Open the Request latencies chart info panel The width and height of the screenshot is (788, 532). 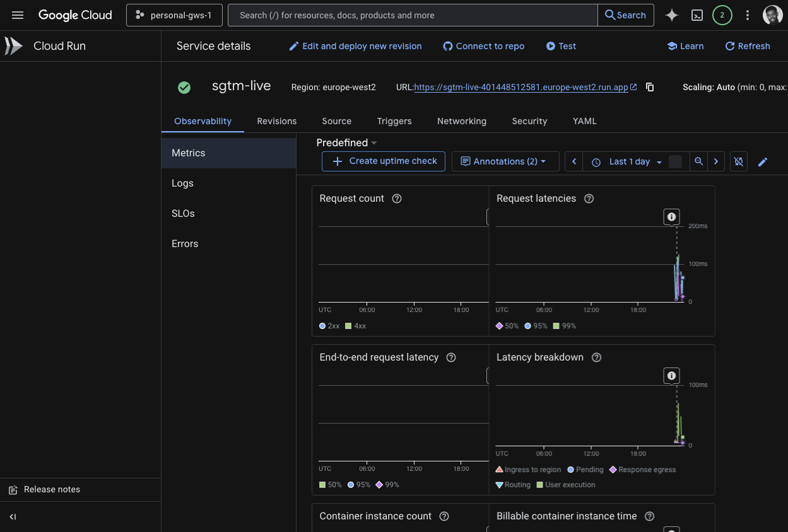[671, 217]
